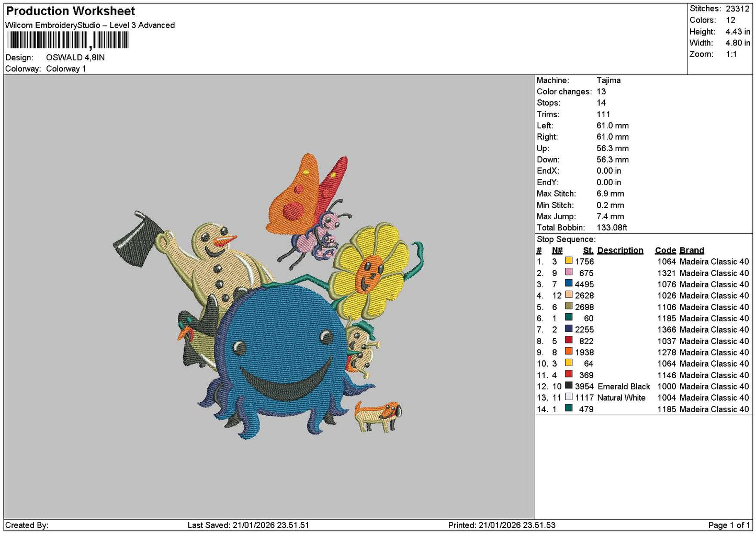This screenshot has width=756, height=534.
Task: Click the 'Emerald Black' description text
Action: pyautogui.click(x=624, y=387)
